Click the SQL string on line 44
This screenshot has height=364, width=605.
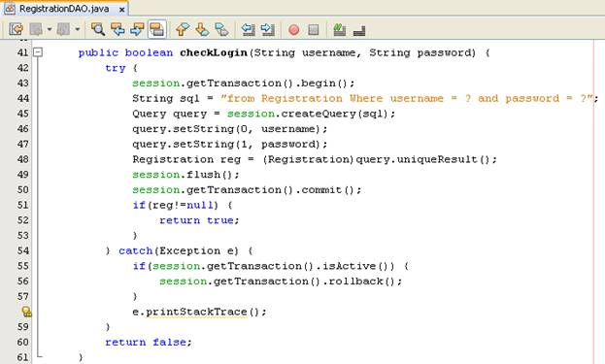(x=408, y=98)
